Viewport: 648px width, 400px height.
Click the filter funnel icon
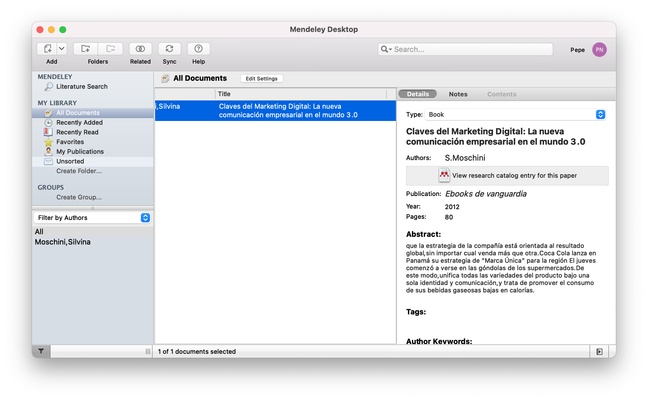click(41, 351)
